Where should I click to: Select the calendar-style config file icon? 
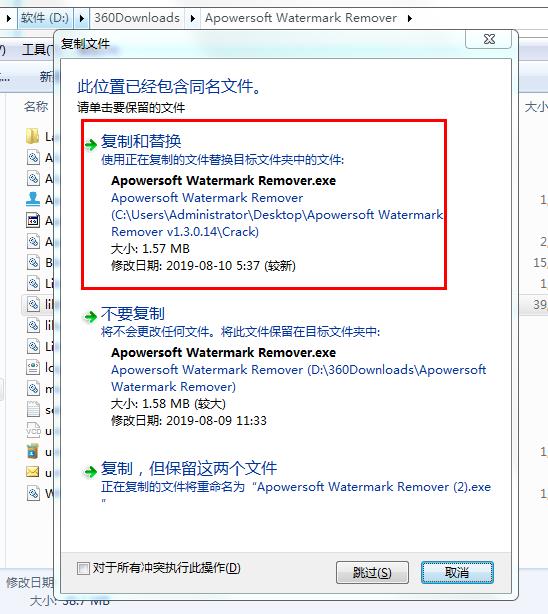[33, 220]
